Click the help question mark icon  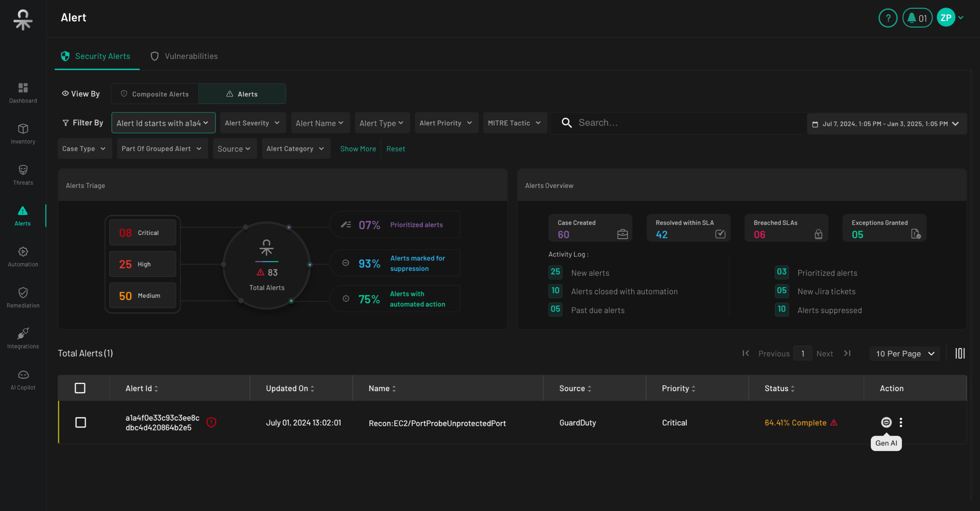click(888, 18)
